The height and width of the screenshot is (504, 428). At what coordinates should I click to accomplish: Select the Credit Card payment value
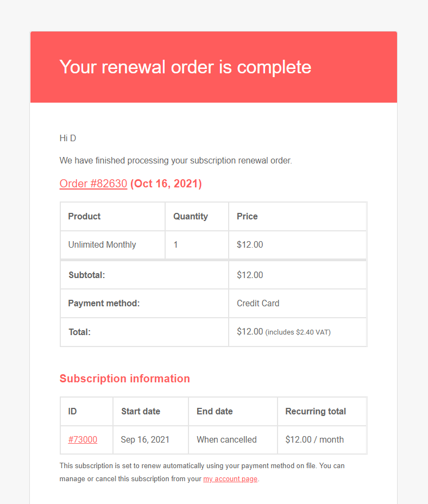click(258, 304)
